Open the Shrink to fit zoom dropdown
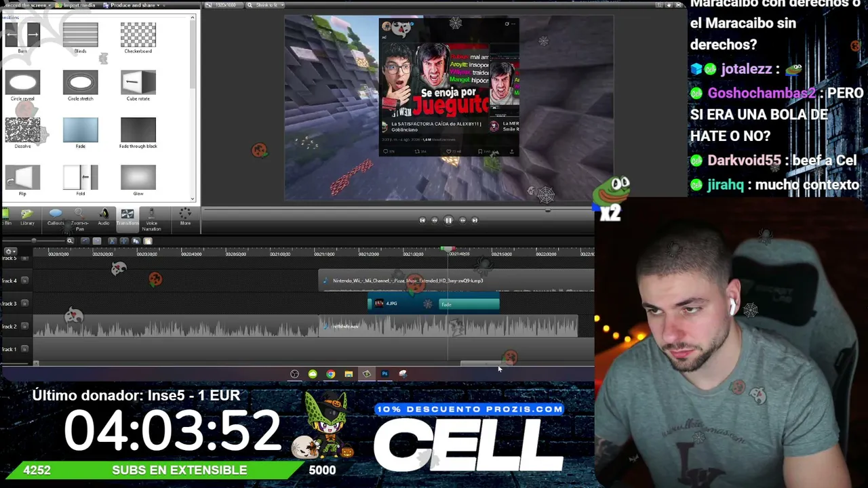 click(264, 5)
